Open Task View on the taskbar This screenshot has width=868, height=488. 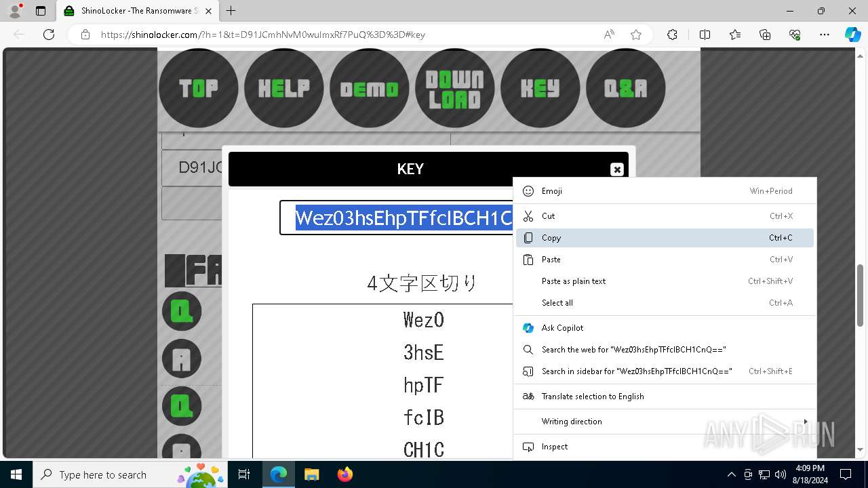click(245, 474)
